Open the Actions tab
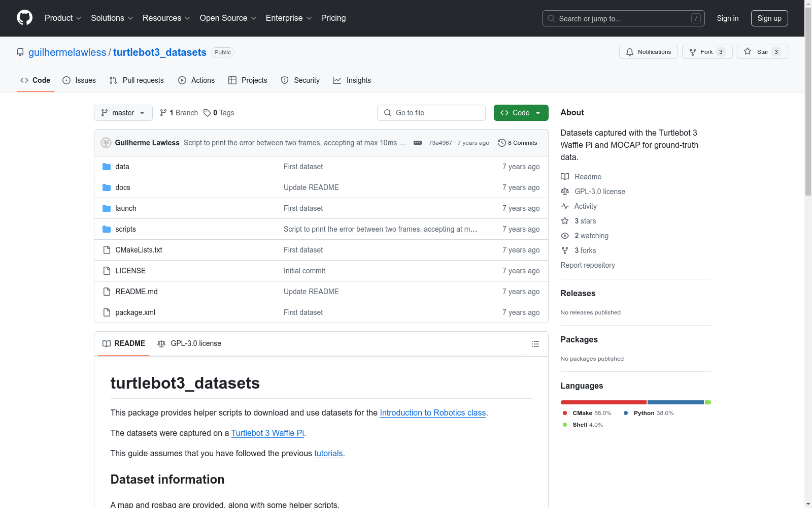Image resolution: width=812 pixels, height=508 pixels. coord(196,80)
